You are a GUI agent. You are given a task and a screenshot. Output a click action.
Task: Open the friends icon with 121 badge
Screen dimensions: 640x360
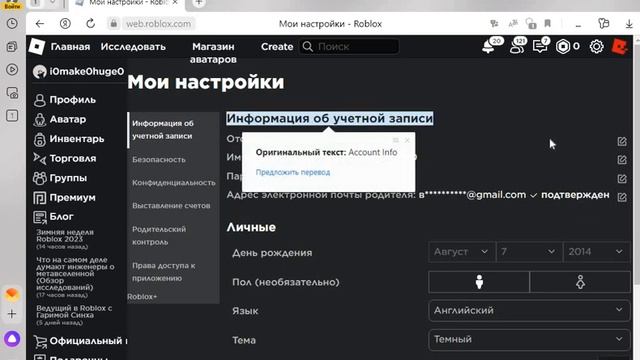(517, 47)
